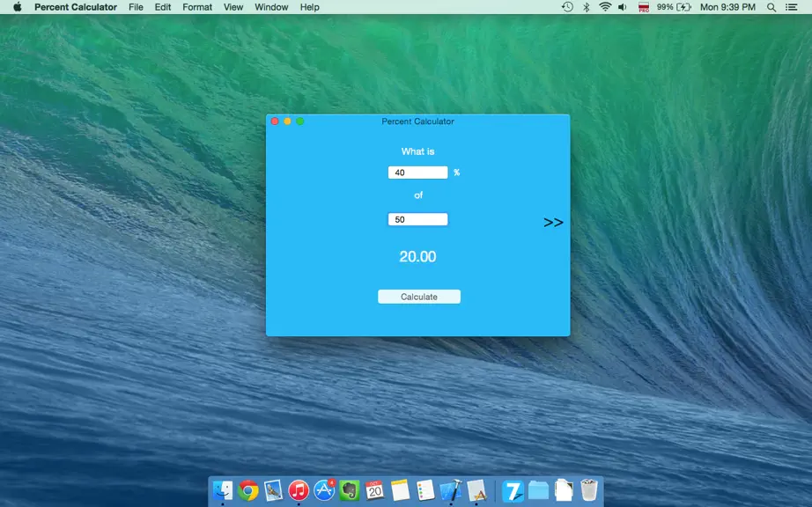The image size is (812, 507).
Task: Open iTunes from the Dock
Action: [299, 490]
